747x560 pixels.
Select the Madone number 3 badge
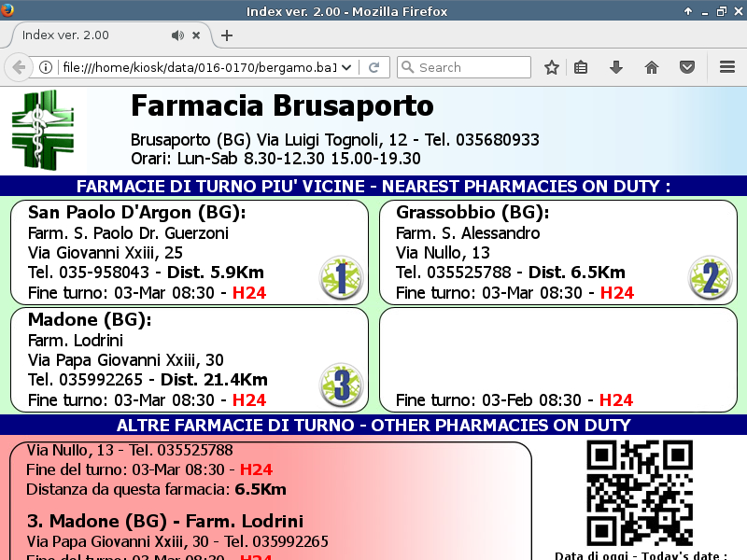(341, 385)
